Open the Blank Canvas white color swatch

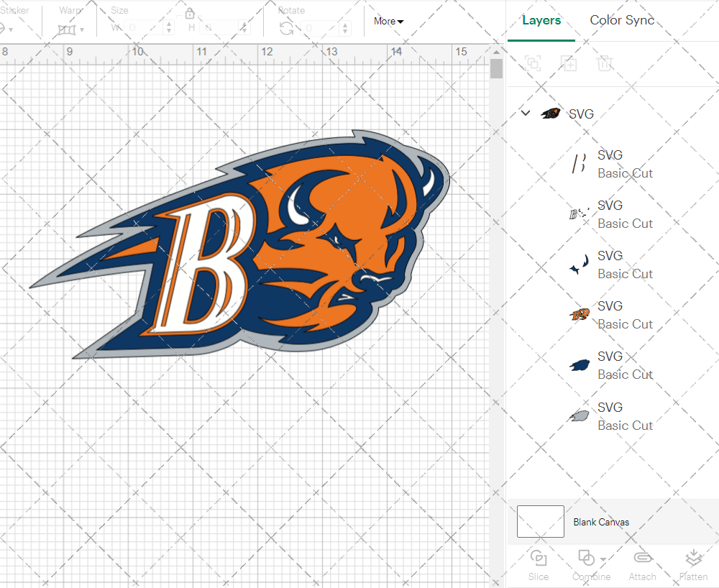(x=540, y=522)
